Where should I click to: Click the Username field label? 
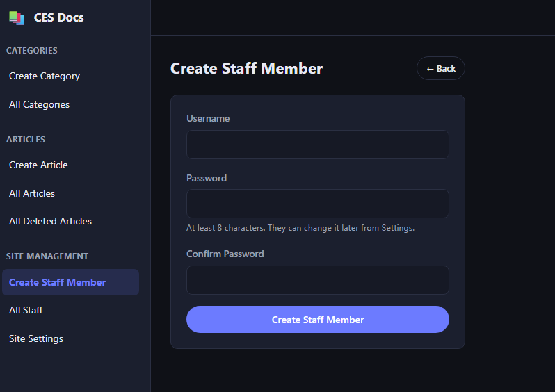pos(208,119)
